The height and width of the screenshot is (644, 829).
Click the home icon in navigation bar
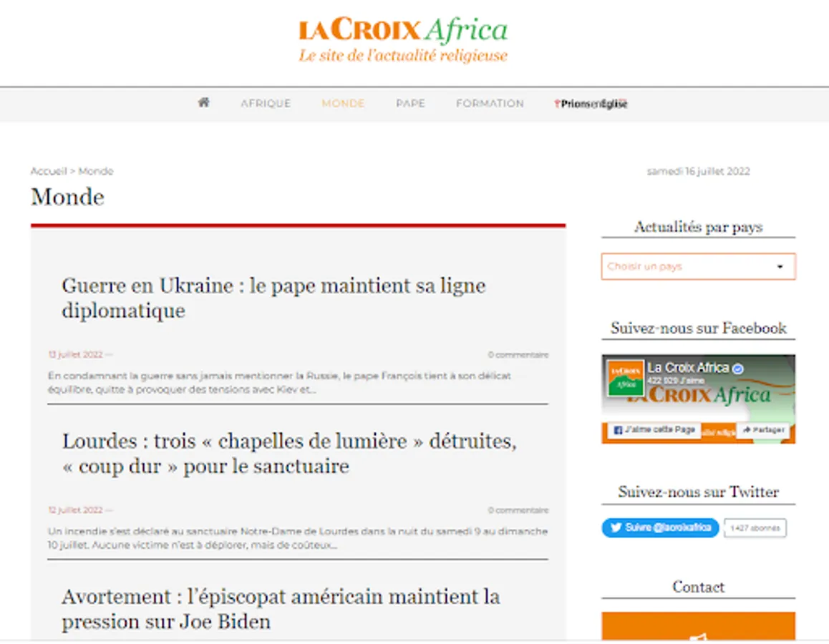click(x=203, y=102)
